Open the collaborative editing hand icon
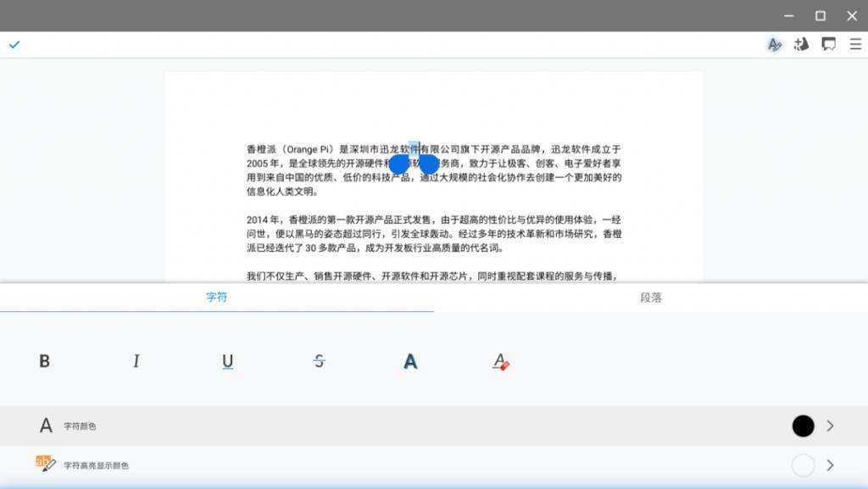This screenshot has height=489, width=868. tap(801, 44)
